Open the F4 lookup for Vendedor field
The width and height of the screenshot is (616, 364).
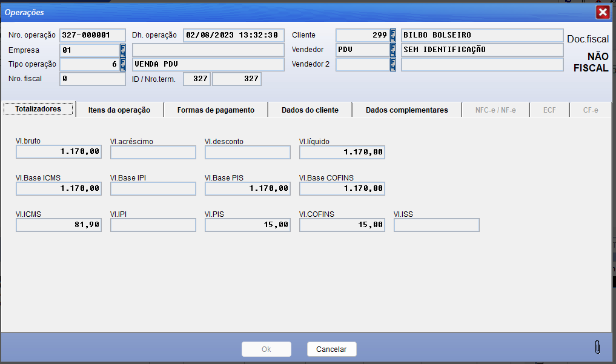[x=392, y=50]
